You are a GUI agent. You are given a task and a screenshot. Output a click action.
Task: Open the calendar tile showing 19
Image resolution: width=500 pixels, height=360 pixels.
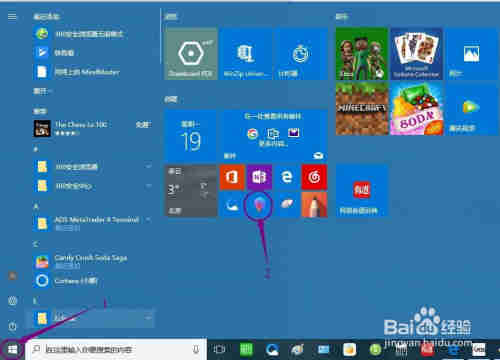point(191,135)
